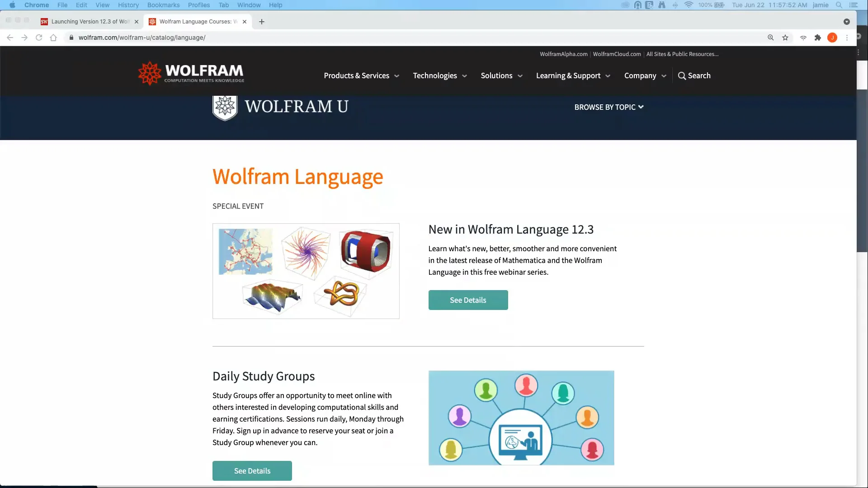Expand Products & Services menu

[361, 75]
